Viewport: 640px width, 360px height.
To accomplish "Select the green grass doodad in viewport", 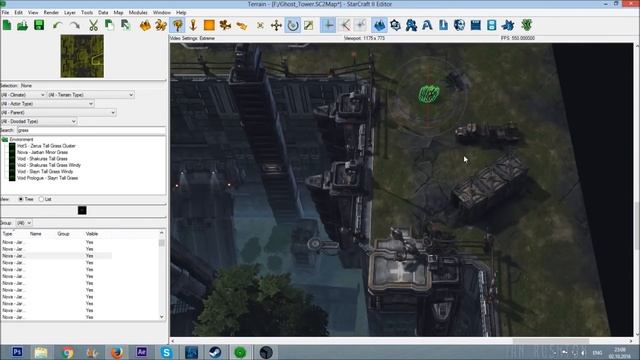I will pyautogui.click(x=429, y=94).
